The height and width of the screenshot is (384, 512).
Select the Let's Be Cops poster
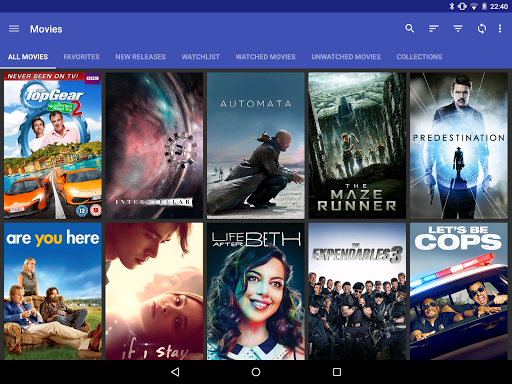(459, 291)
